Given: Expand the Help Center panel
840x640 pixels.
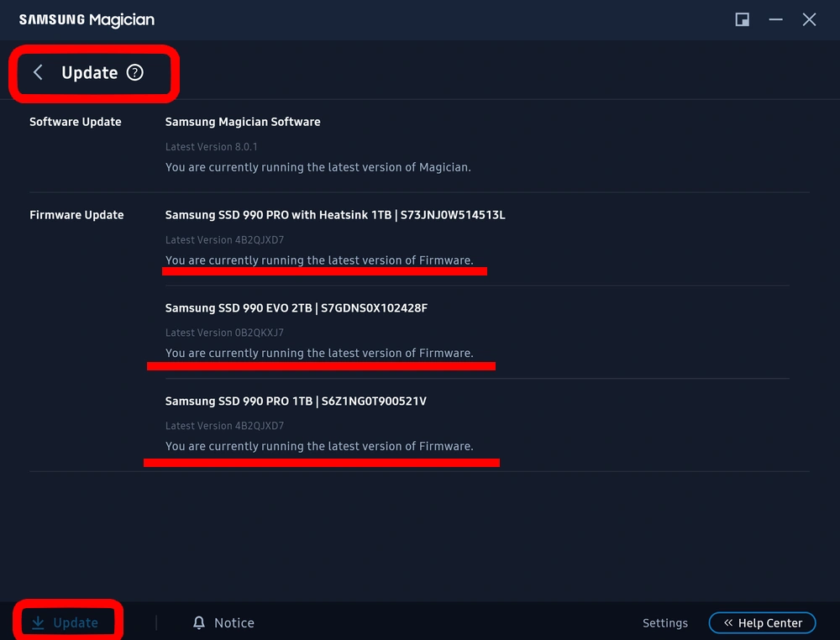Looking at the screenshot, I should click(x=762, y=623).
